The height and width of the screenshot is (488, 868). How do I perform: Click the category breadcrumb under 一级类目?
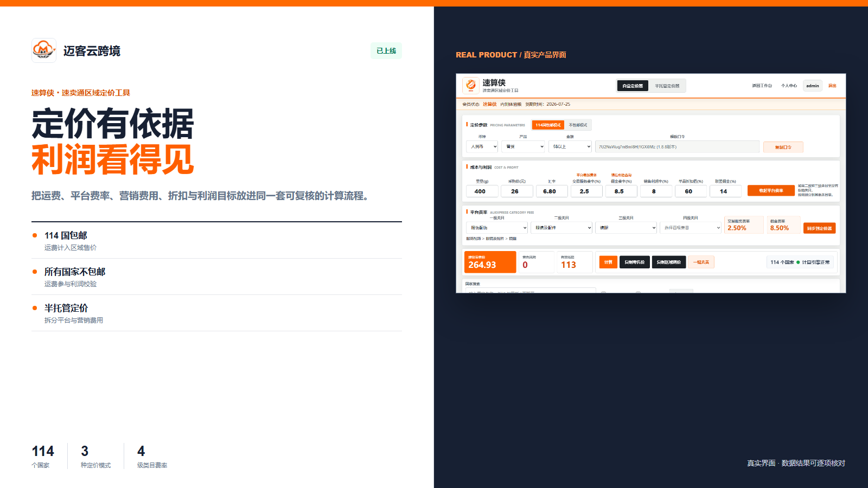492,239
